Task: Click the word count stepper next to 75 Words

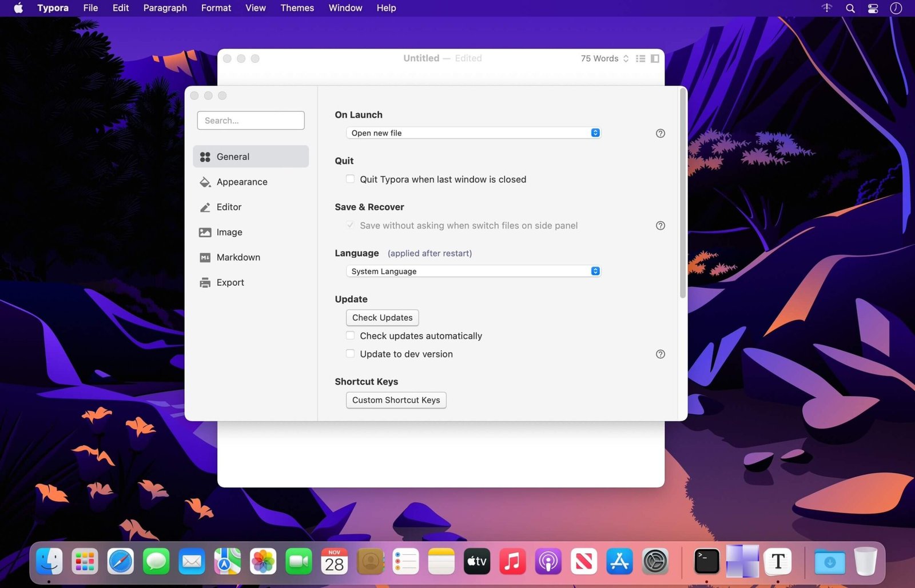Action: click(626, 58)
